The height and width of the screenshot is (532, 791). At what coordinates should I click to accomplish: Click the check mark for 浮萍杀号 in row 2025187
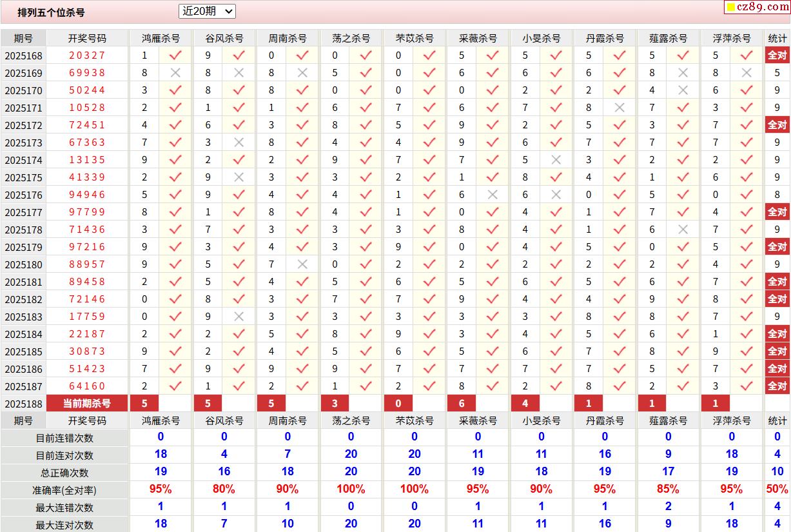coord(747,386)
